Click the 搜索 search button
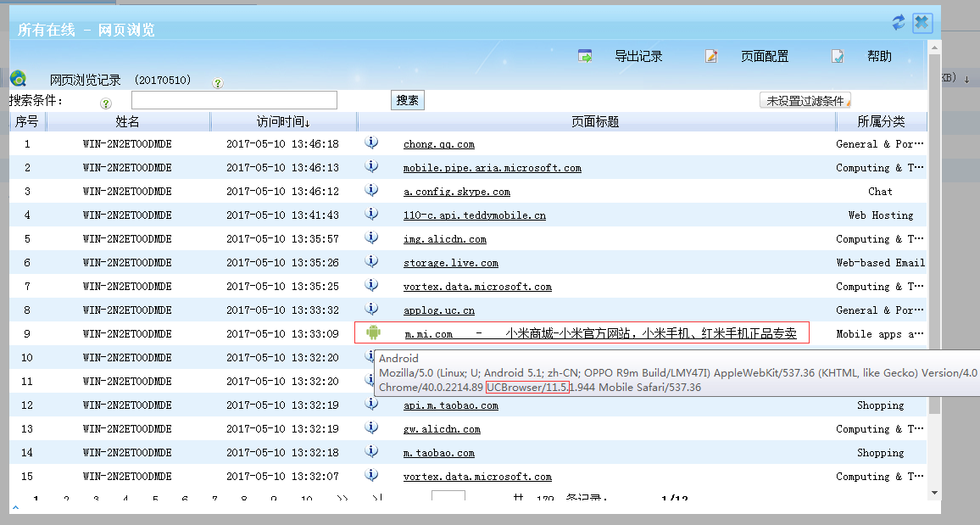This screenshot has width=980, height=525. click(x=407, y=100)
